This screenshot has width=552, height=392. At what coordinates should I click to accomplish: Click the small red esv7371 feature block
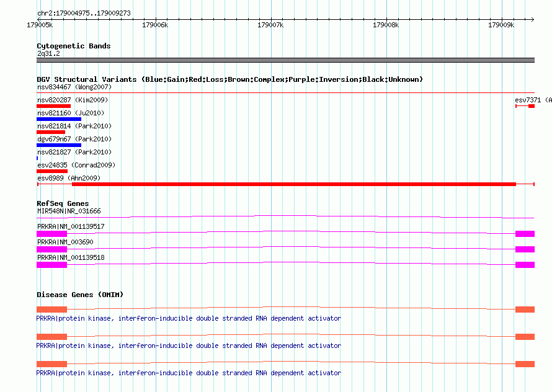pos(532,106)
